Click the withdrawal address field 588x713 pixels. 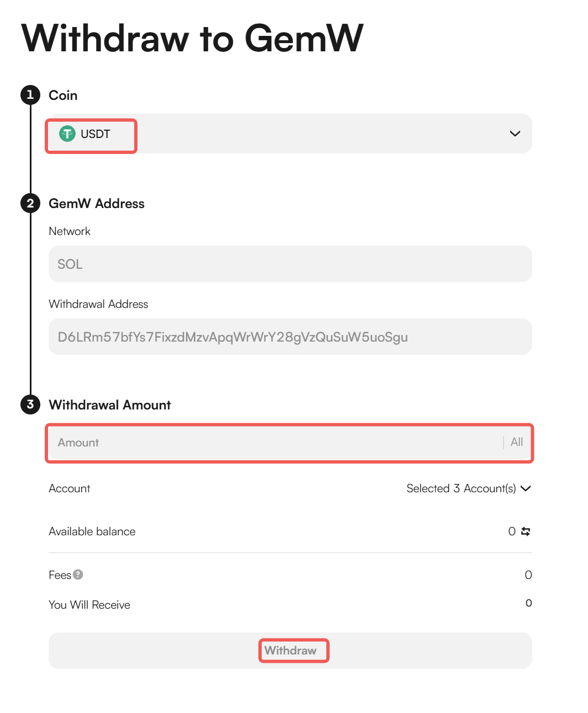coord(290,337)
